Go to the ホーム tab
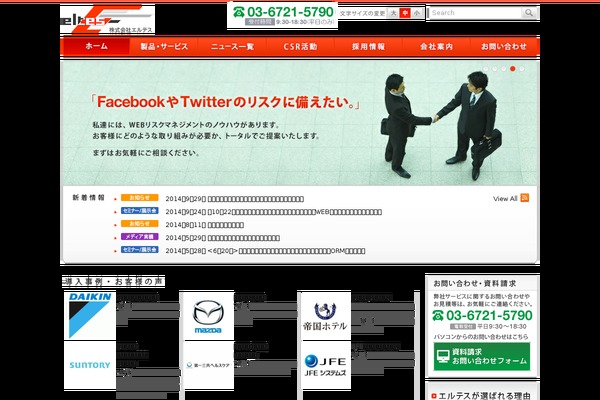This screenshot has width=600, height=400. pyautogui.click(x=96, y=46)
